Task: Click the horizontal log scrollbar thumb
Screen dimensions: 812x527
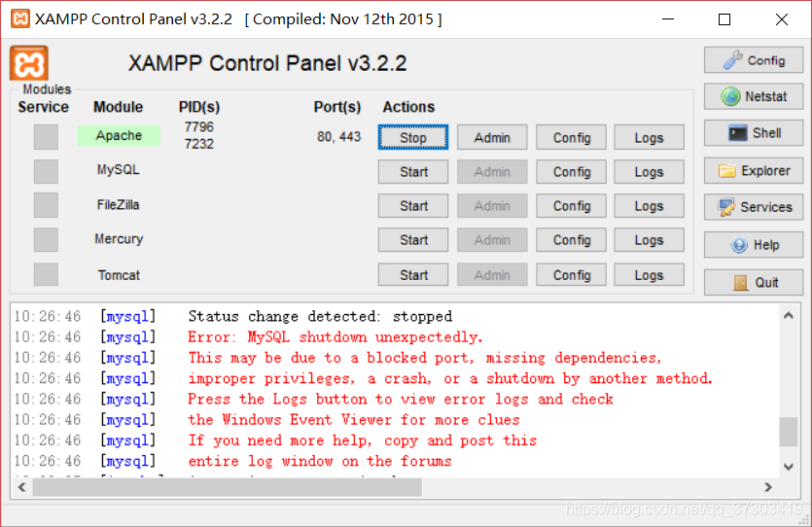Action: pos(228,487)
